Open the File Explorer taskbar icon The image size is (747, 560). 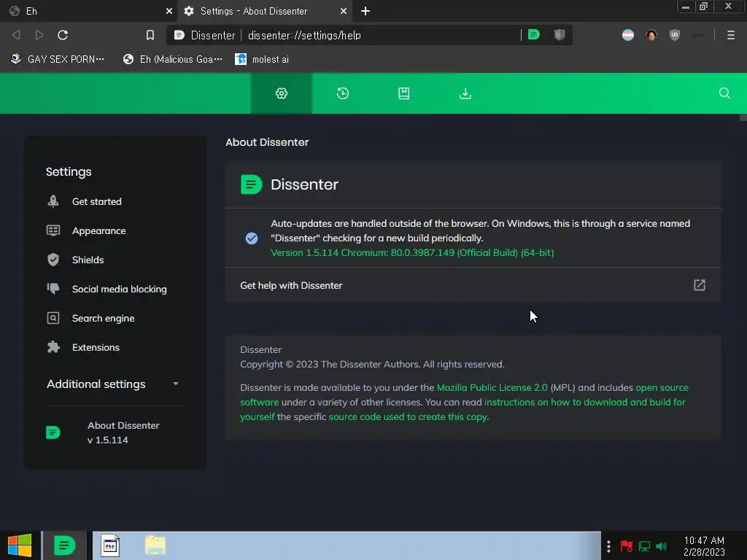click(155, 545)
